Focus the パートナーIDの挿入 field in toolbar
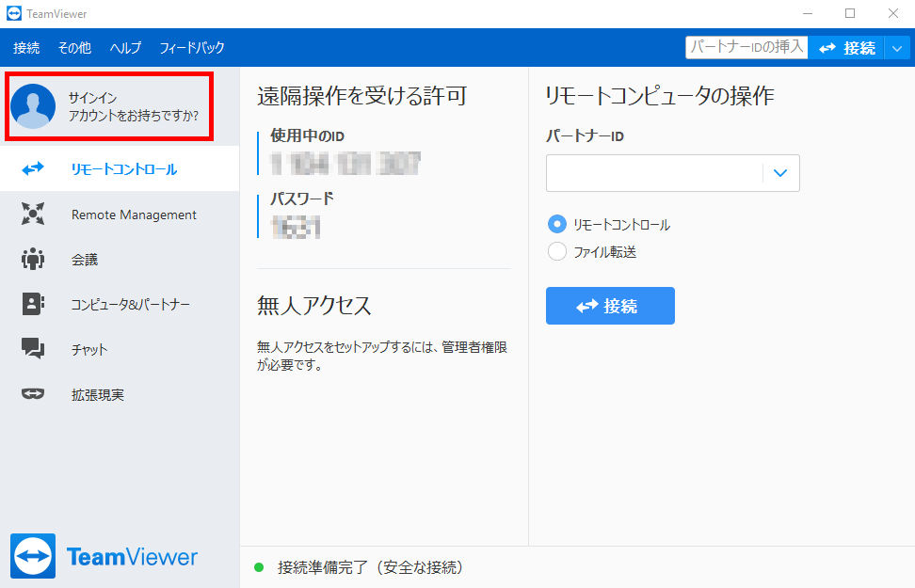915x588 pixels. [x=746, y=47]
